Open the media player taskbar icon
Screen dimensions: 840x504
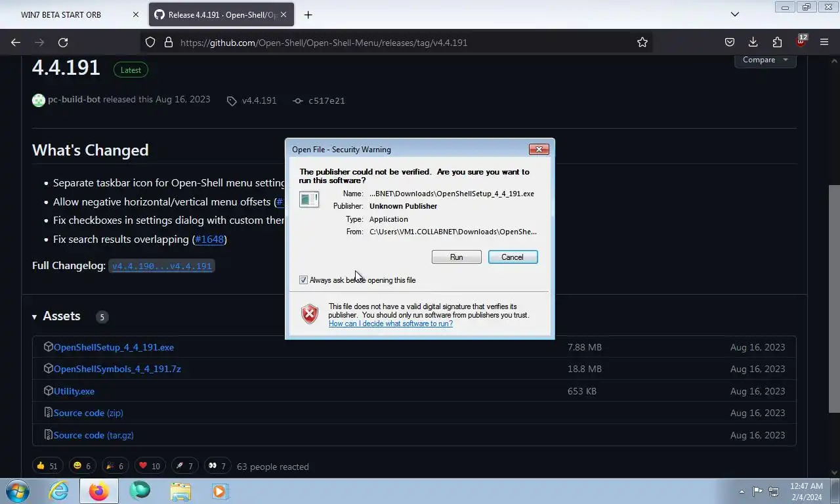pos(220,491)
